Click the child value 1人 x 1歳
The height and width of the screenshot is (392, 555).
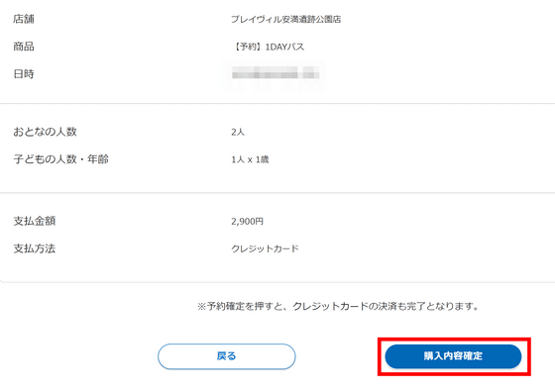click(250, 159)
